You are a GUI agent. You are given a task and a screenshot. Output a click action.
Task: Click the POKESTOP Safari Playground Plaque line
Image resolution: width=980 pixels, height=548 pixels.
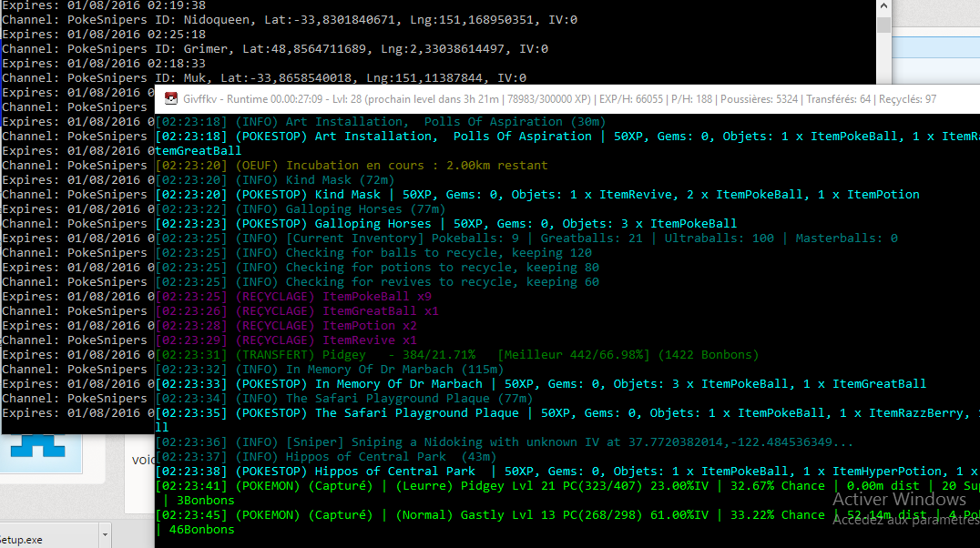(567, 413)
